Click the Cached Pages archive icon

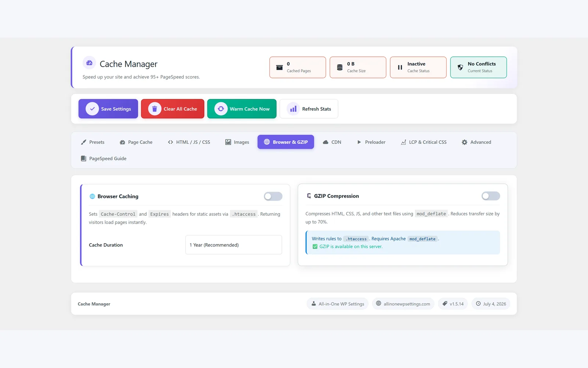point(279,67)
